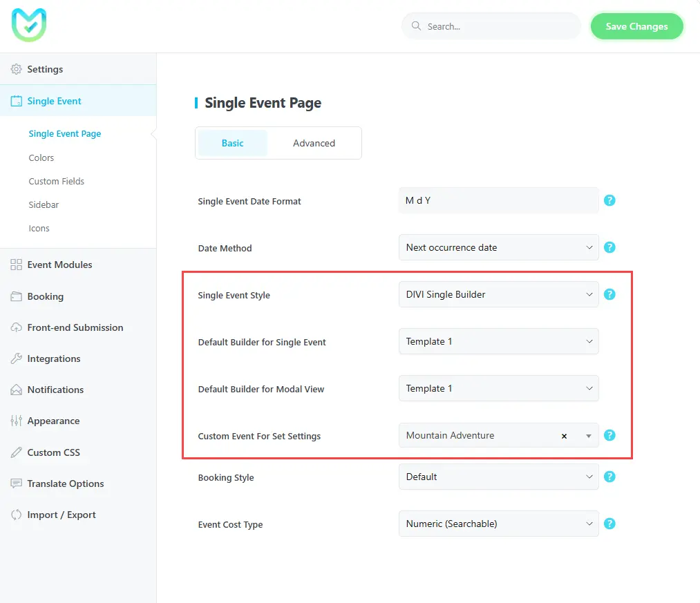The height and width of the screenshot is (603, 700).
Task: Open the Event Modules section
Action: point(78,265)
